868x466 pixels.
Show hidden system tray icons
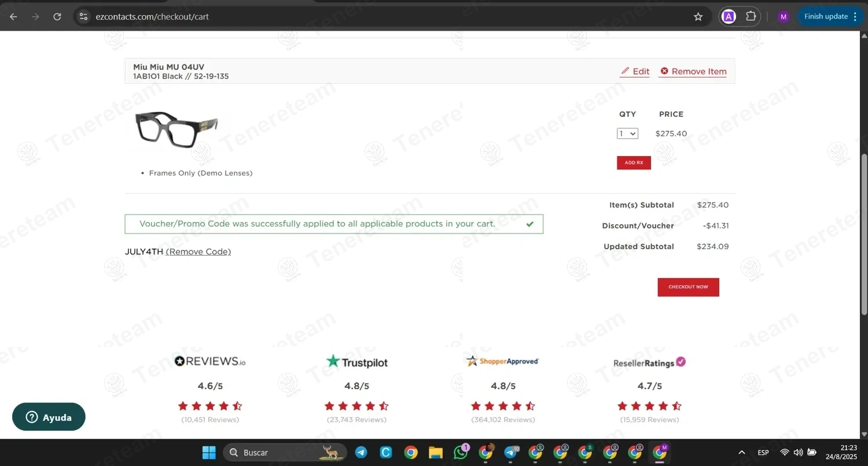pos(741,452)
